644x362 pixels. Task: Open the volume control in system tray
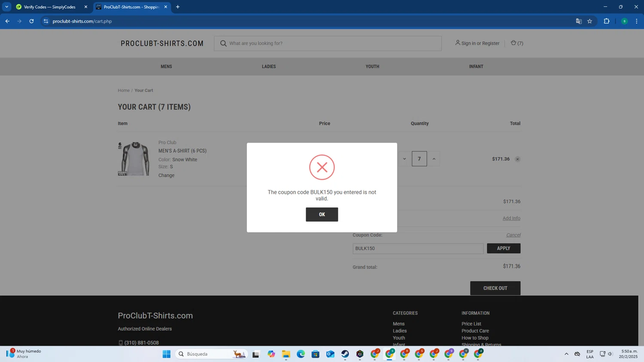tap(610, 354)
